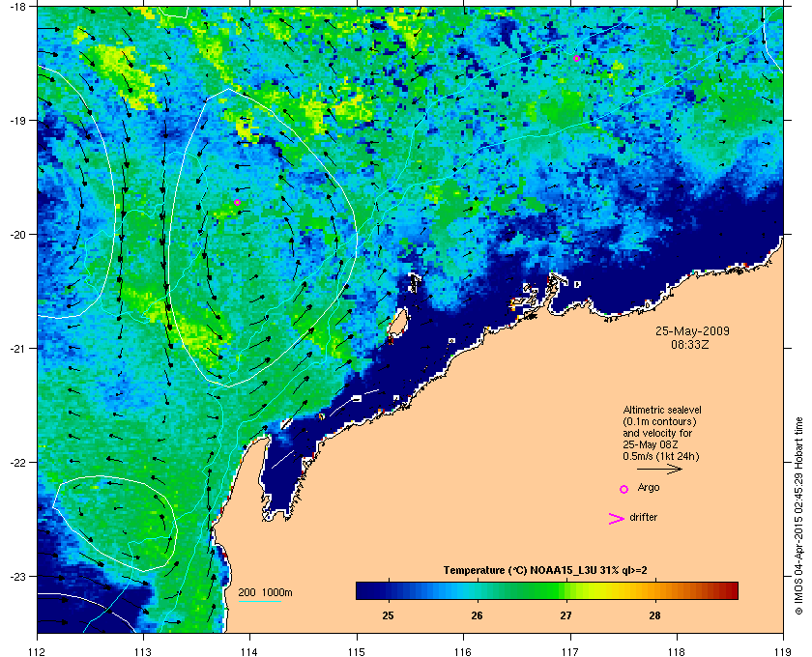Click the '25-May 08Z' legend line
812x657 pixels.
pos(651,444)
